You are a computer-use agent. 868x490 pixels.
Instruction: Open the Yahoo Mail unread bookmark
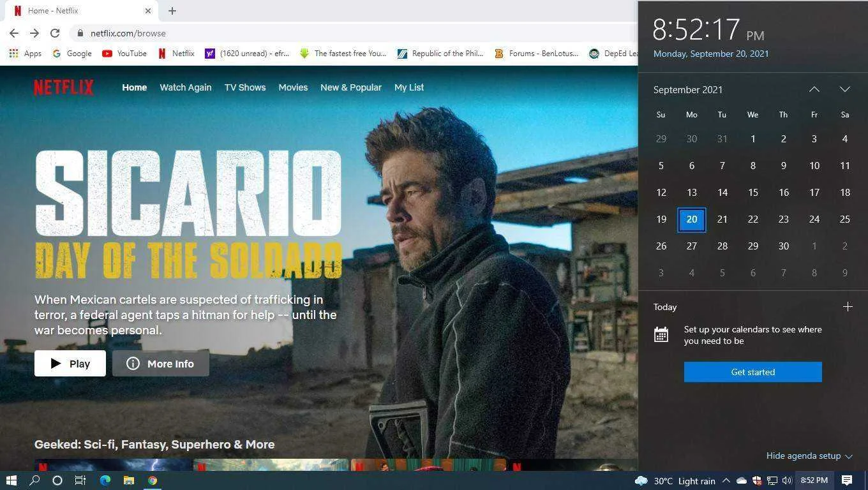pos(247,54)
